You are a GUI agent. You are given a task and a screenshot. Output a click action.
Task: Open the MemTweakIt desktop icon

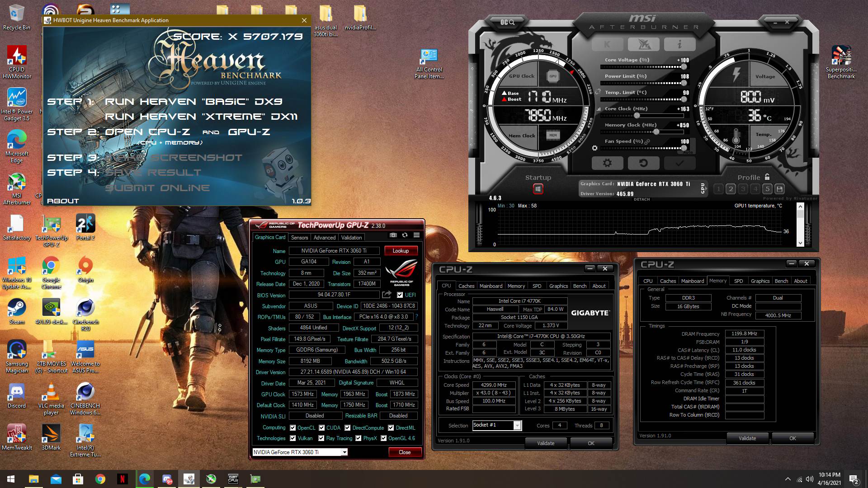click(x=17, y=437)
